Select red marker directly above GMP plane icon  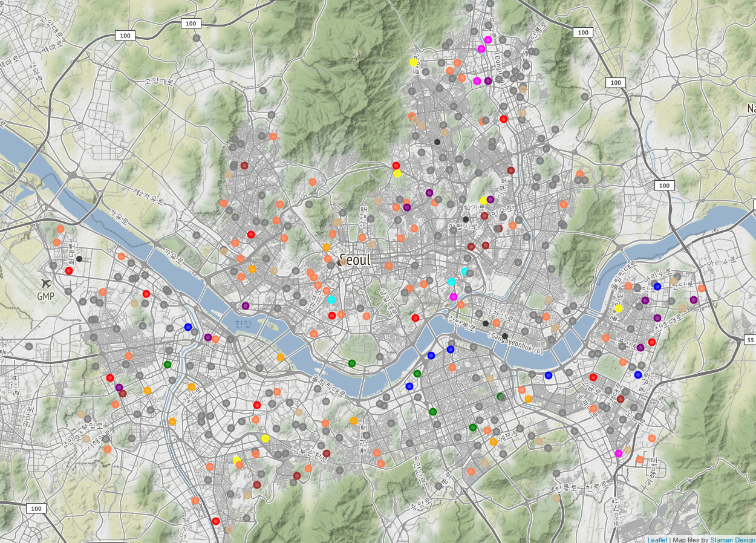pyautogui.click(x=69, y=271)
